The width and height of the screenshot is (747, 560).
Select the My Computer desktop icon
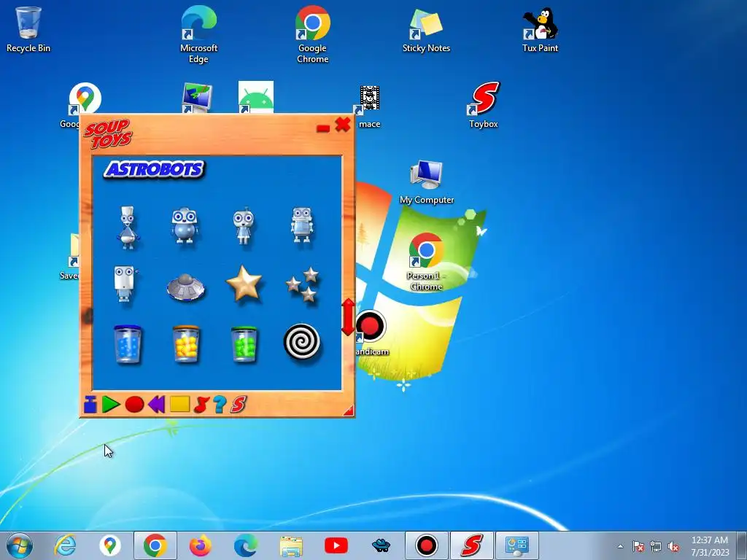(x=426, y=182)
